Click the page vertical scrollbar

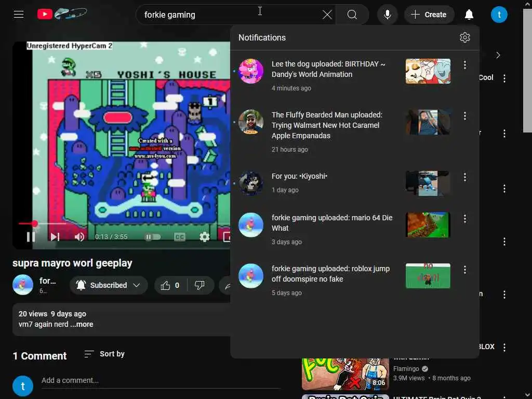(527, 71)
